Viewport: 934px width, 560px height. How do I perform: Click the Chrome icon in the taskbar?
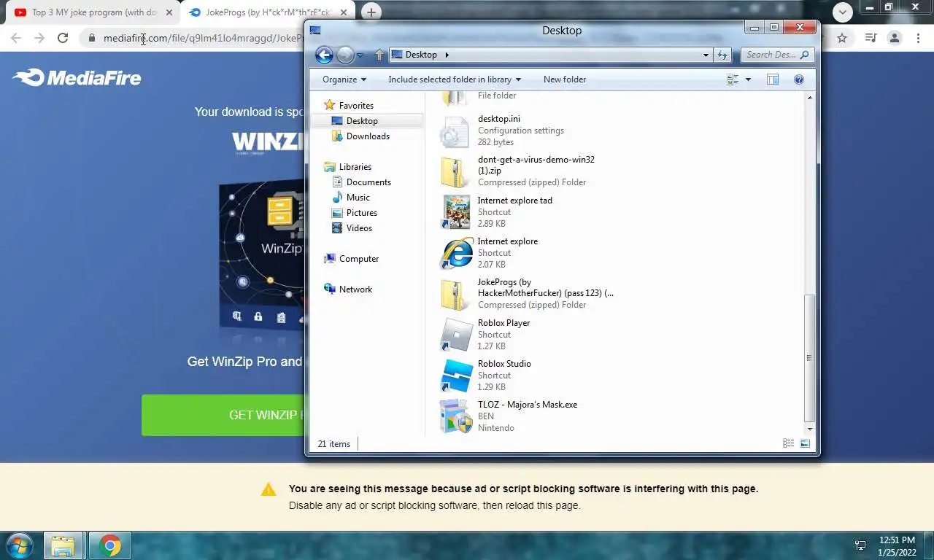109,545
